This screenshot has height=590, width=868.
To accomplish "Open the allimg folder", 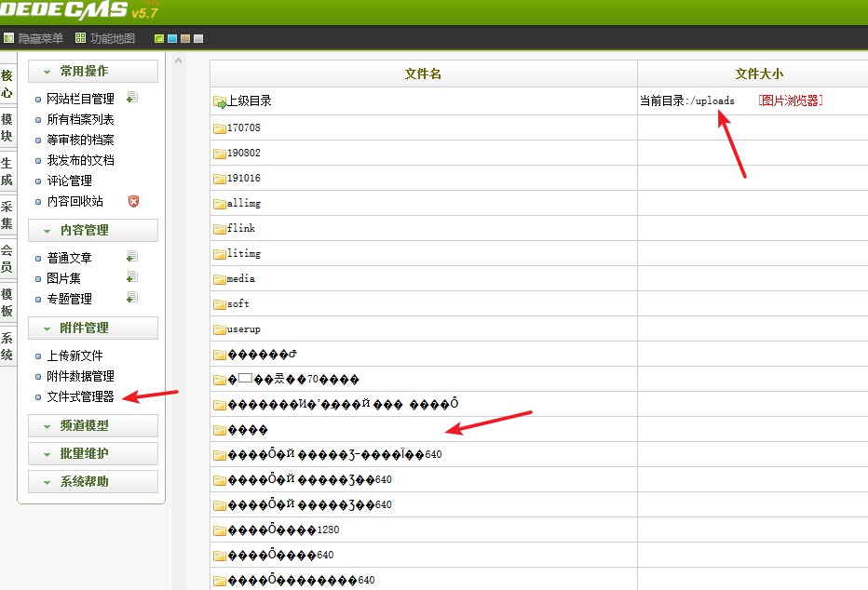I will coord(242,203).
